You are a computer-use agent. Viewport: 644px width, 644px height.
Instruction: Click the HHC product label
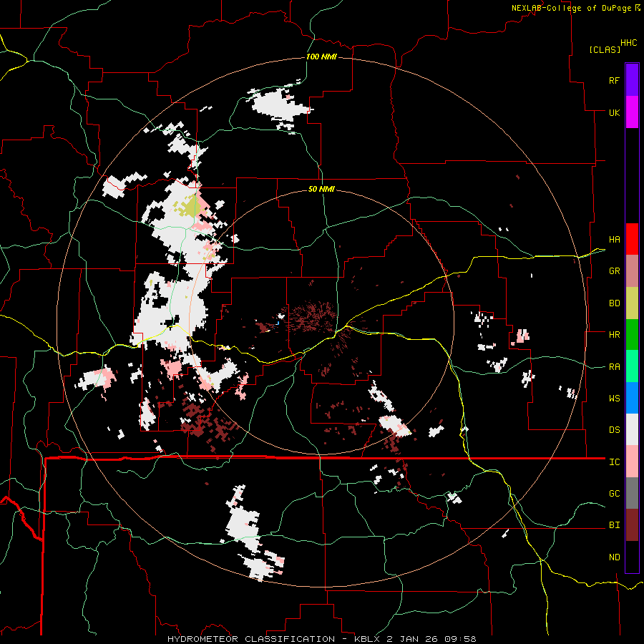pos(629,43)
